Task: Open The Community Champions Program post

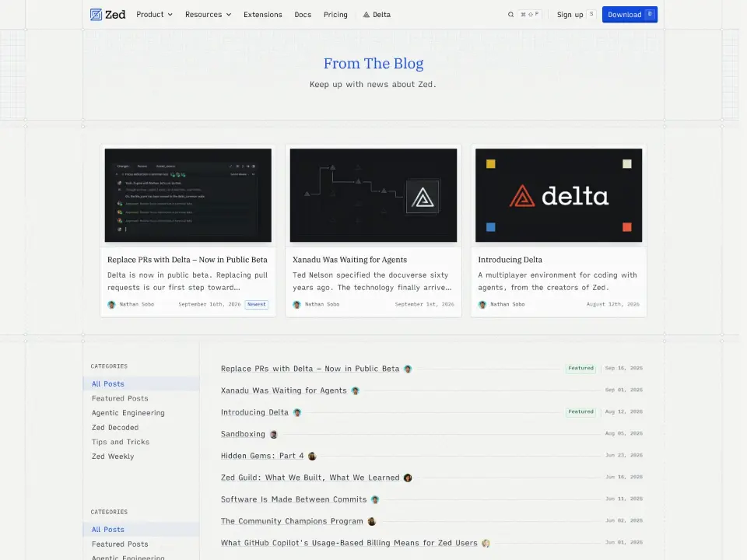Action: click(292, 522)
